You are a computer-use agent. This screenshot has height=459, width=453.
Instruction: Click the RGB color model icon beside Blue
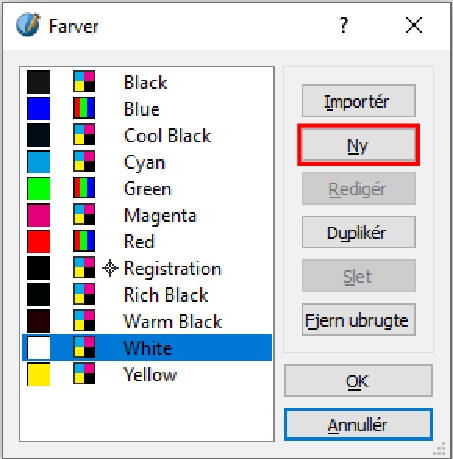click(84, 108)
